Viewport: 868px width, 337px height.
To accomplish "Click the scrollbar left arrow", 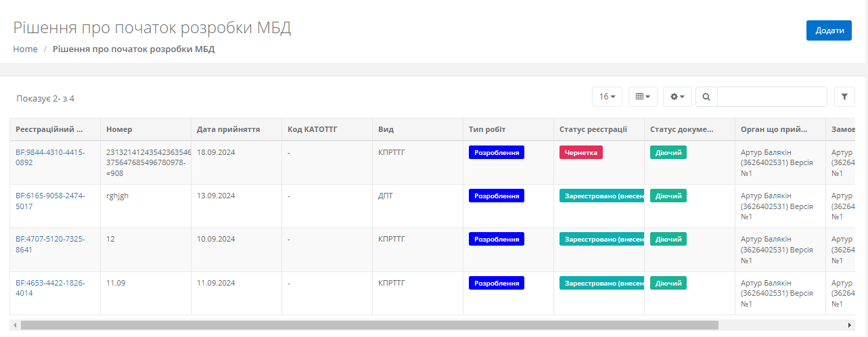I will coord(15,325).
